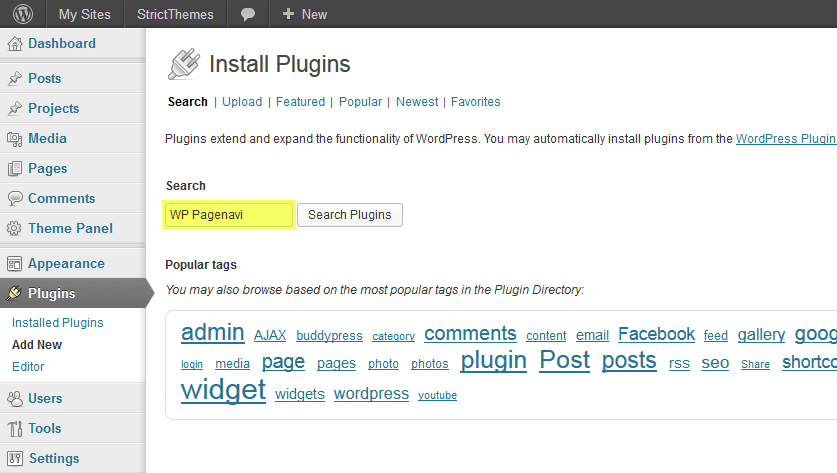Image resolution: width=837 pixels, height=473 pixels.
Task: Open Installed Plugins submenu item
Action: 57,323
